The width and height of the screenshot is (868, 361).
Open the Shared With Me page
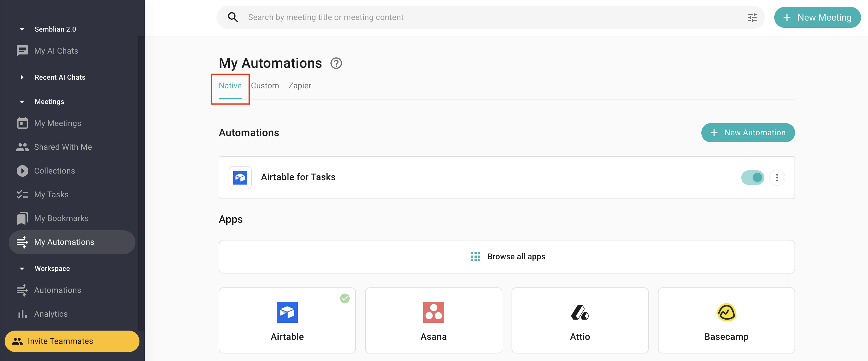pyautogui.click(x=63, y=147)
